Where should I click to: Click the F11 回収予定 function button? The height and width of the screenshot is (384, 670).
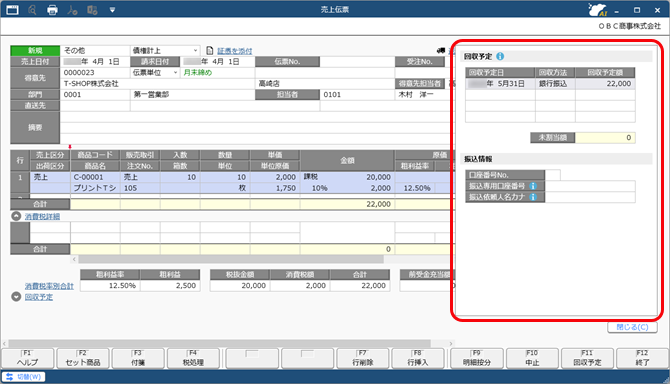(x=587, y=358)
